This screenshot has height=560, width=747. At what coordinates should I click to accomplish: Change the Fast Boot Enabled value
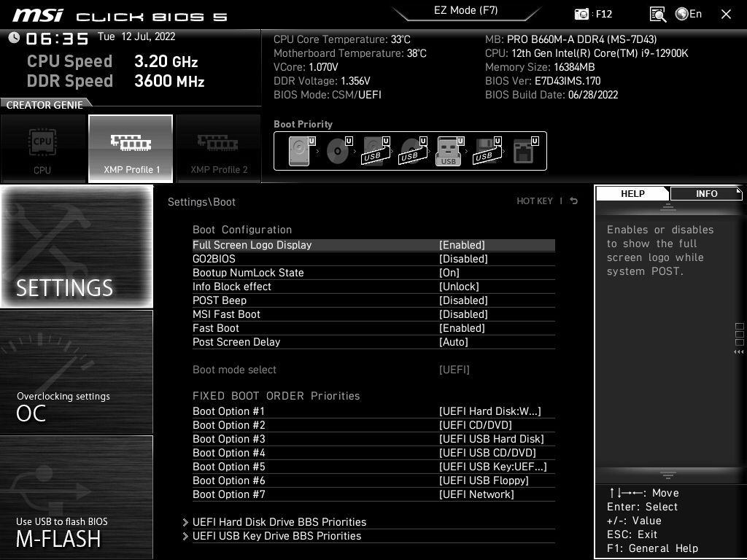click(x=462, y=327)
